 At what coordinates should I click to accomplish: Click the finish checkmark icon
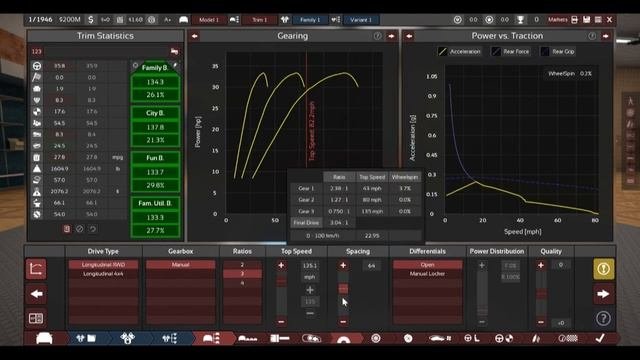tap(600, 338)
